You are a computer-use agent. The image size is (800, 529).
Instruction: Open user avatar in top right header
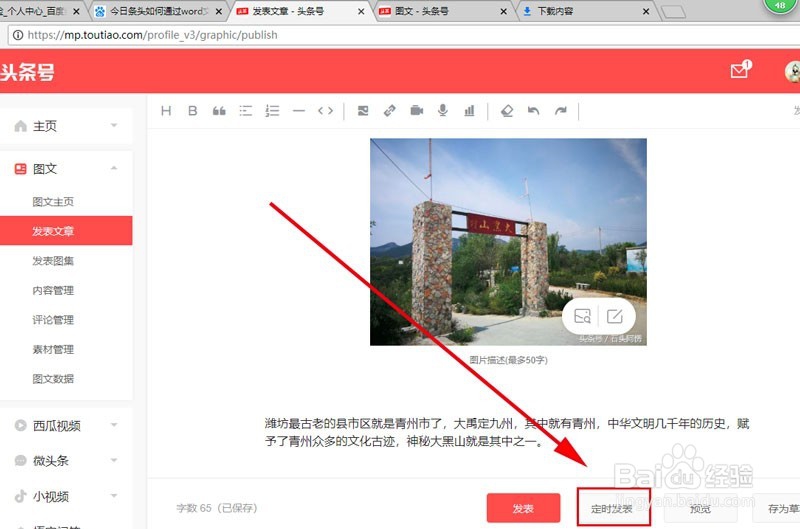pos(792,71)
